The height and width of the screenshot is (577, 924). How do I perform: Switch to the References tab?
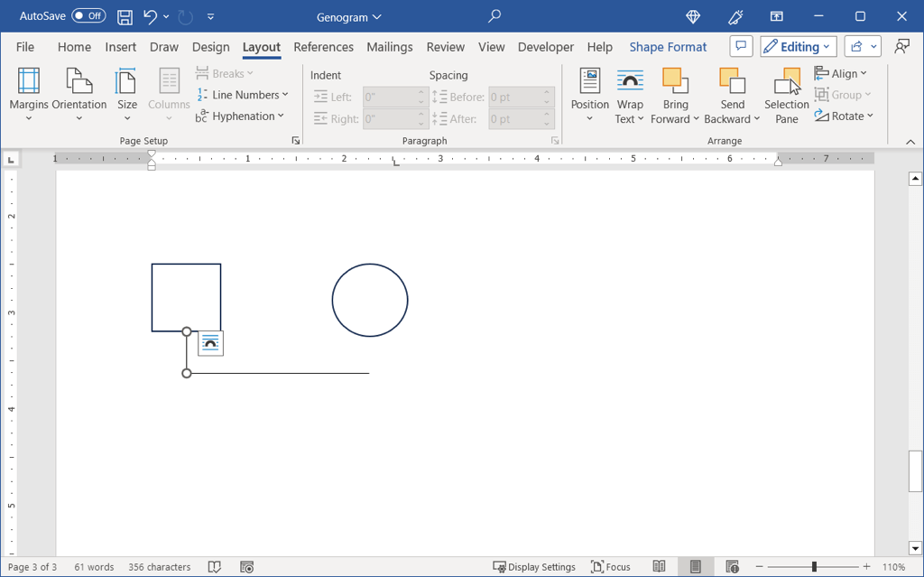pos(323,47)
